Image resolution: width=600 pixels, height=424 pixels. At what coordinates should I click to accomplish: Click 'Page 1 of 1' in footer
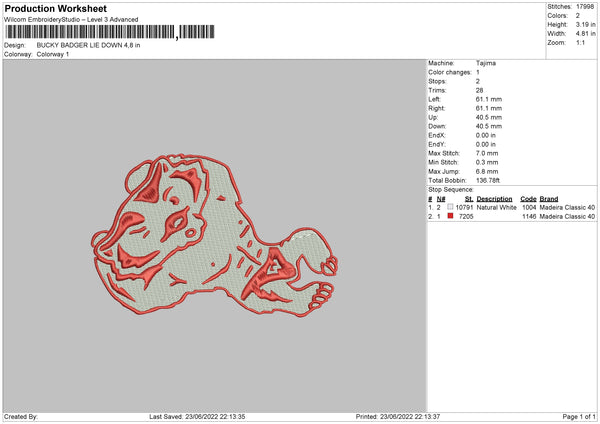(x=579, y=417)
